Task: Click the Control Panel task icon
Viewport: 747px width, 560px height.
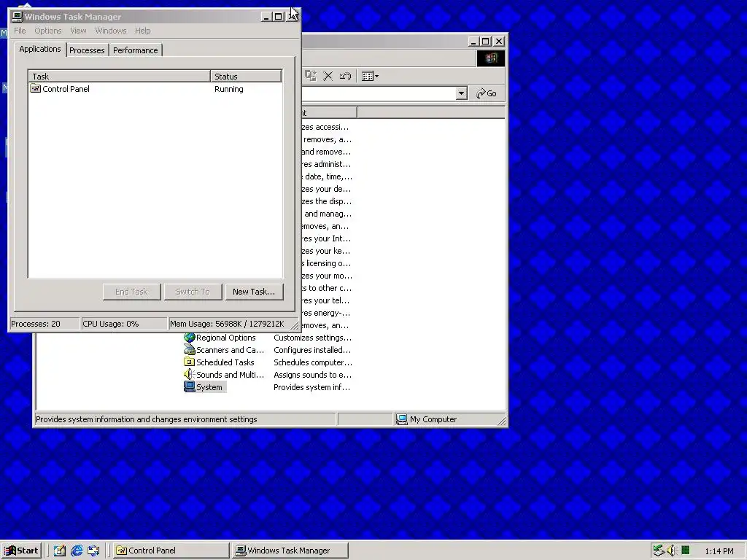Action: tap(35, 88)
